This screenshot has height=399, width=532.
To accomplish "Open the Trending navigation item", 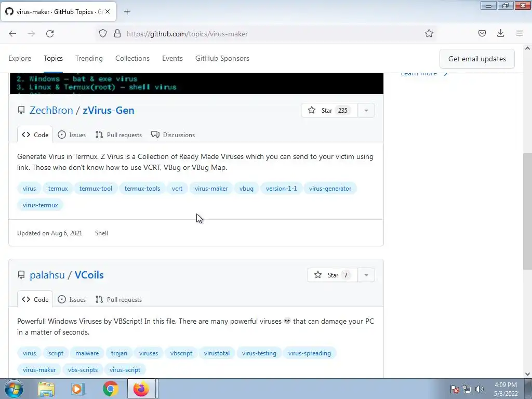I will click(89, 58).
